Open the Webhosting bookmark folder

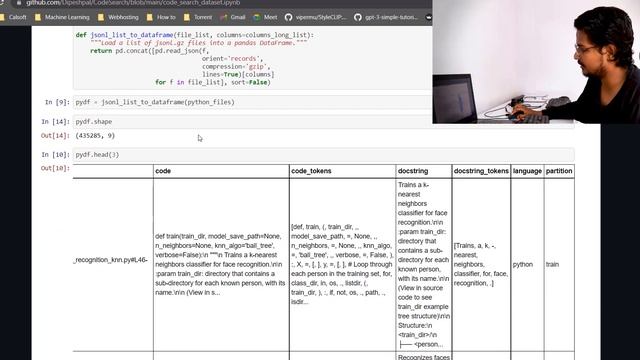coord(118,17)
